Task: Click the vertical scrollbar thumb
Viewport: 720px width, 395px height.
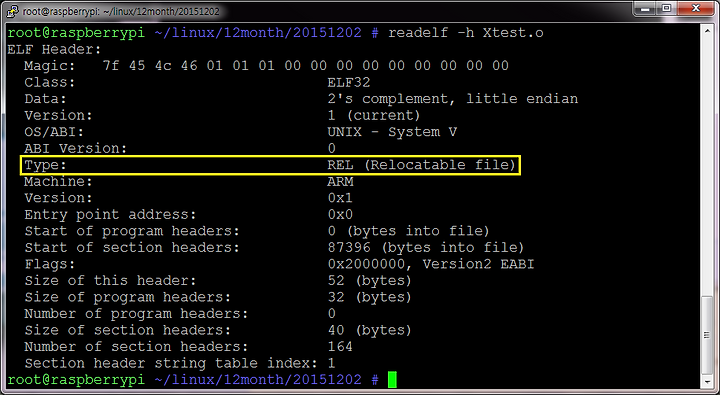Action: pyautogui.click(x=707, y=335)
